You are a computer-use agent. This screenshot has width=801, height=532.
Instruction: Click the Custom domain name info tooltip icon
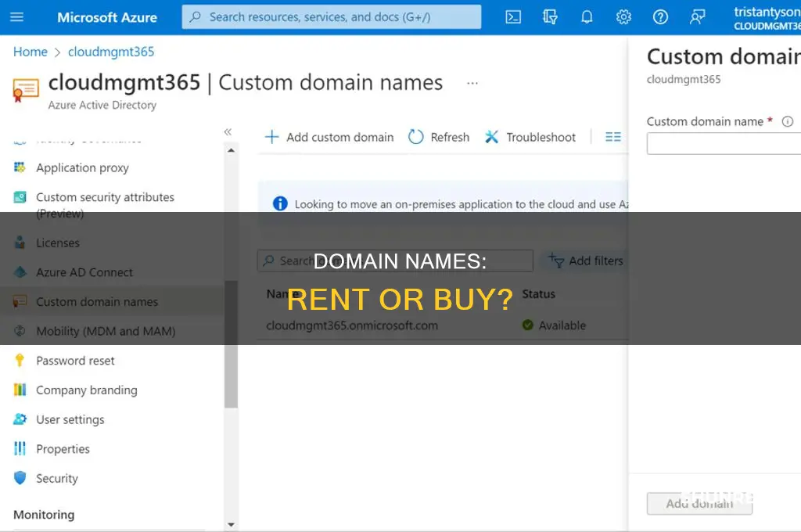[x=787, y=121]
